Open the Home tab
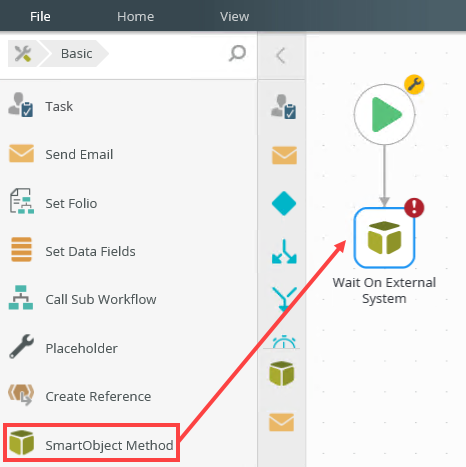The height and width of the screenshot is (467, 466). (135, 16)
